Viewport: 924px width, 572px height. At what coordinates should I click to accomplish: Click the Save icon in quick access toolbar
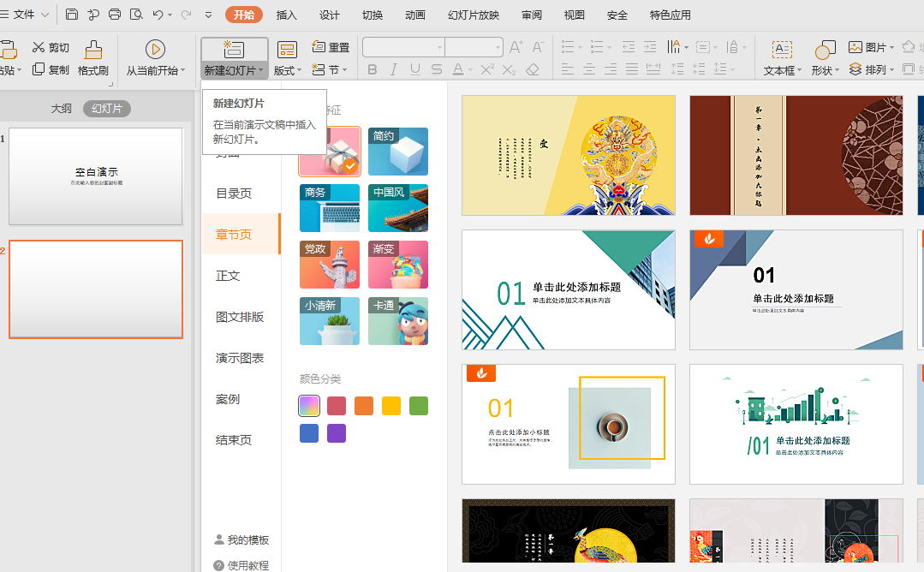pos(72,15)
